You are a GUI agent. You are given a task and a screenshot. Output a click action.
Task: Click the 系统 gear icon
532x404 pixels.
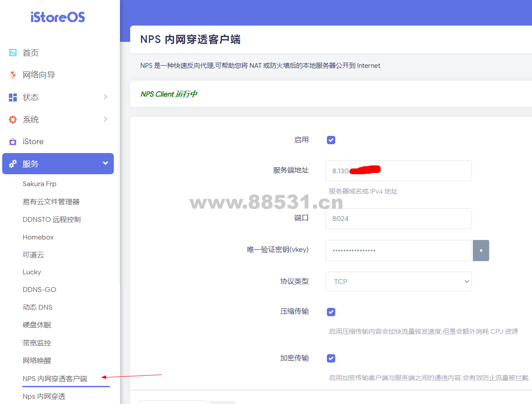click(13, 120)
